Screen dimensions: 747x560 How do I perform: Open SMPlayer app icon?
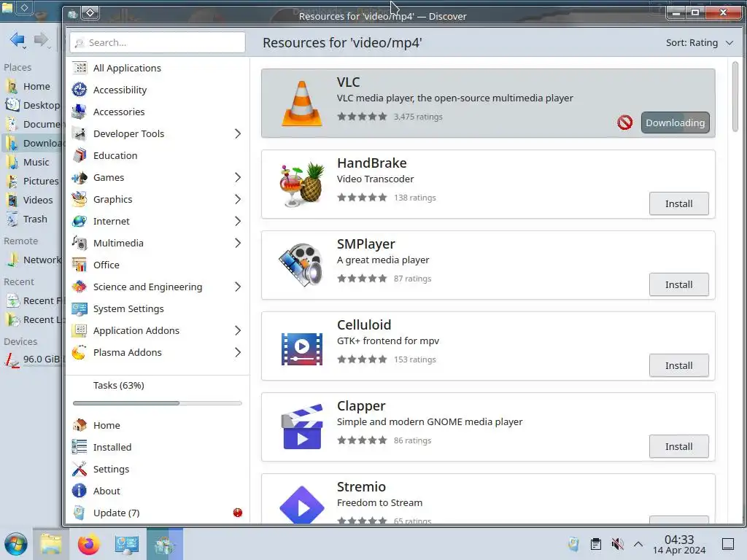302,265
